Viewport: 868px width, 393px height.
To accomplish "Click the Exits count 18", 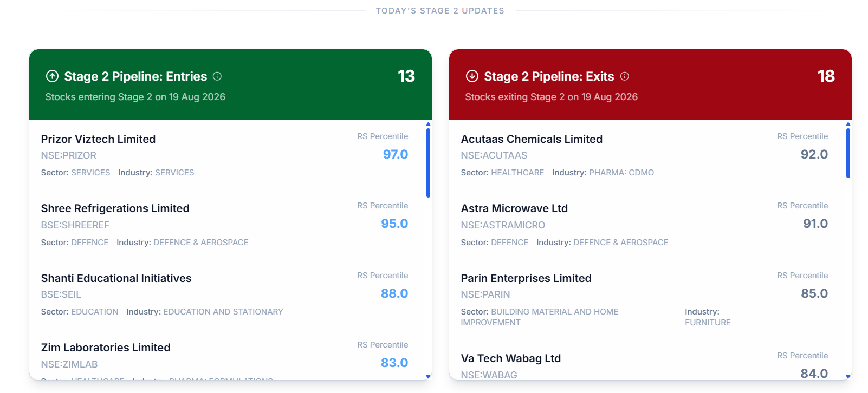I will coord(826,76).
